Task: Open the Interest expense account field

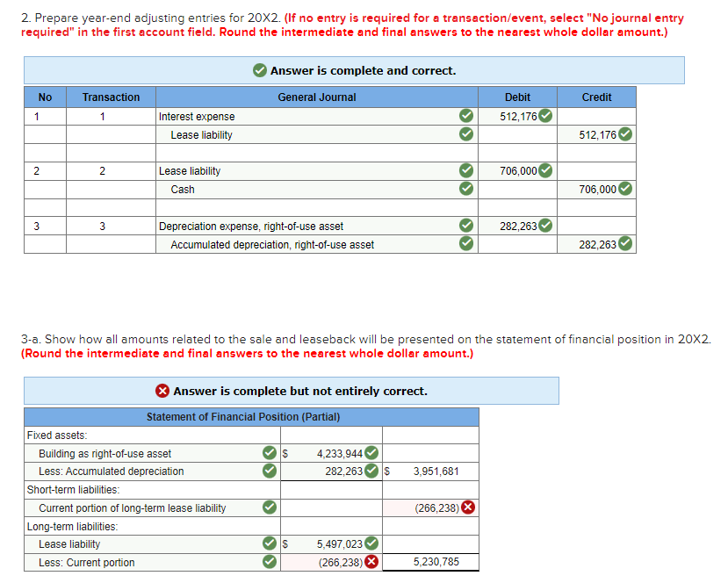Action: pos(299,116)
